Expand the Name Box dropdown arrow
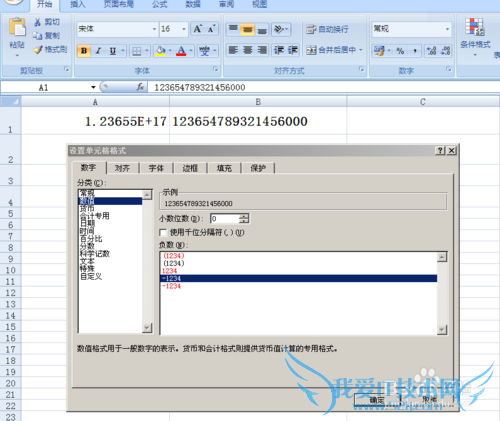Image resolution: width=500 pixels, height=421 pixels. coord(93,87)
